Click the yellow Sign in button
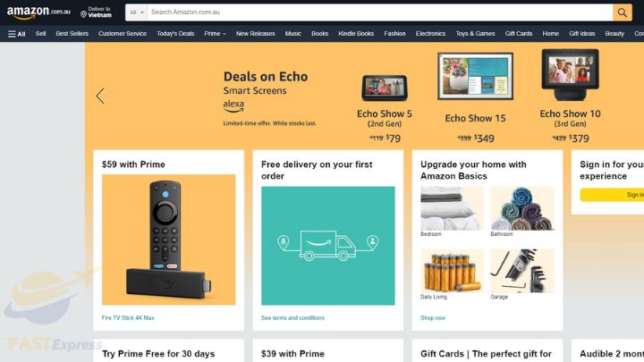644x362 pixels. (612, 195)
